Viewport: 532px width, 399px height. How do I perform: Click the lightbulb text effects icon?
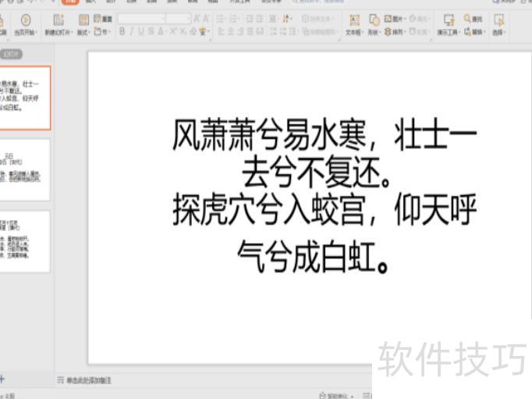click(x=204, y=31)
